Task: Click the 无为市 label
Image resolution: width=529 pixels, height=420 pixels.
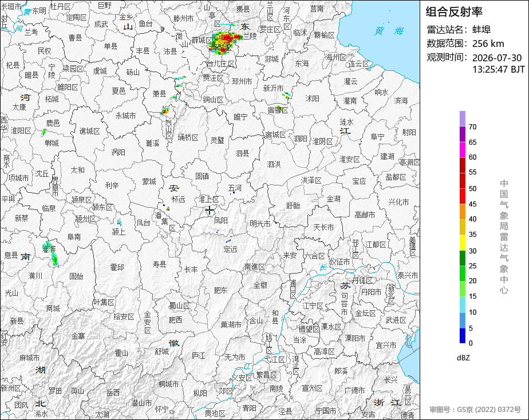Action: 235,357
